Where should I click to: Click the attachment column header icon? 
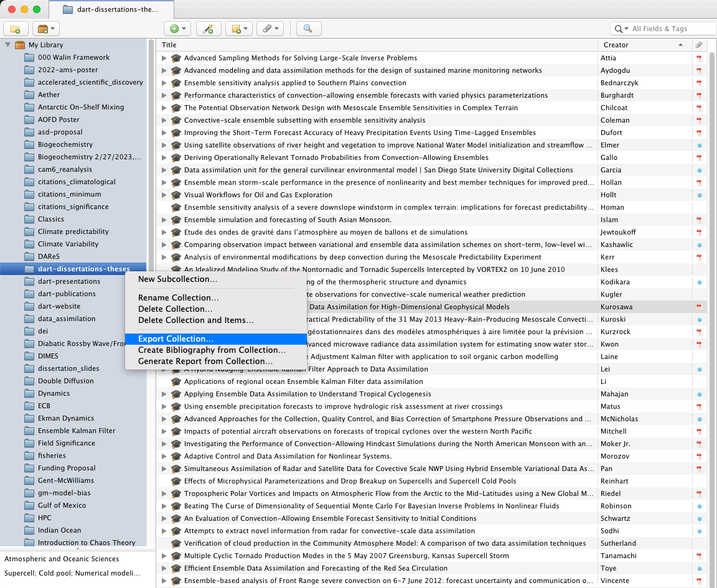coord(699,45)
